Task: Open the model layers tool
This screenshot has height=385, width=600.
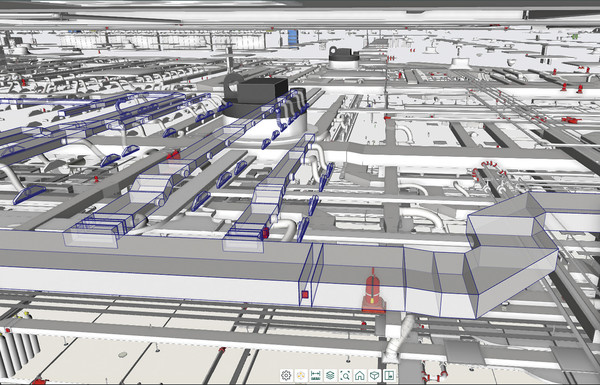Action: pyautogui.click(x=330, y=375)
